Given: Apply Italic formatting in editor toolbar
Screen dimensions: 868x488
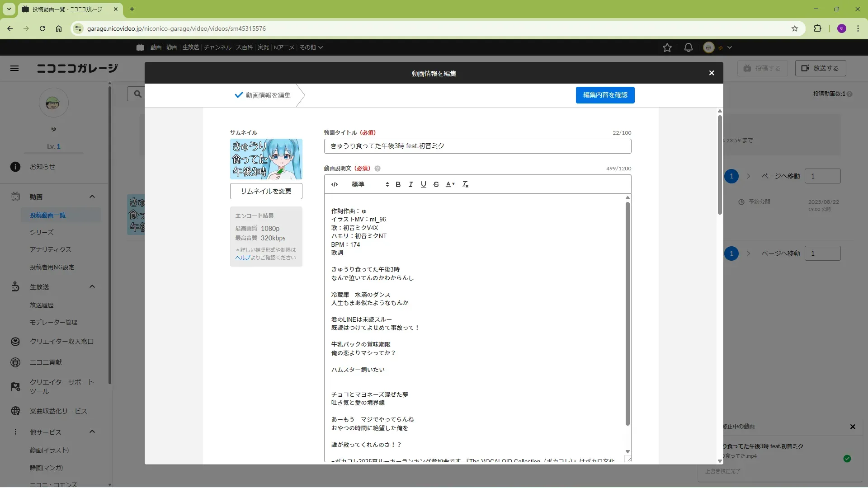Looking at the screenshot, I should point(410,184).
